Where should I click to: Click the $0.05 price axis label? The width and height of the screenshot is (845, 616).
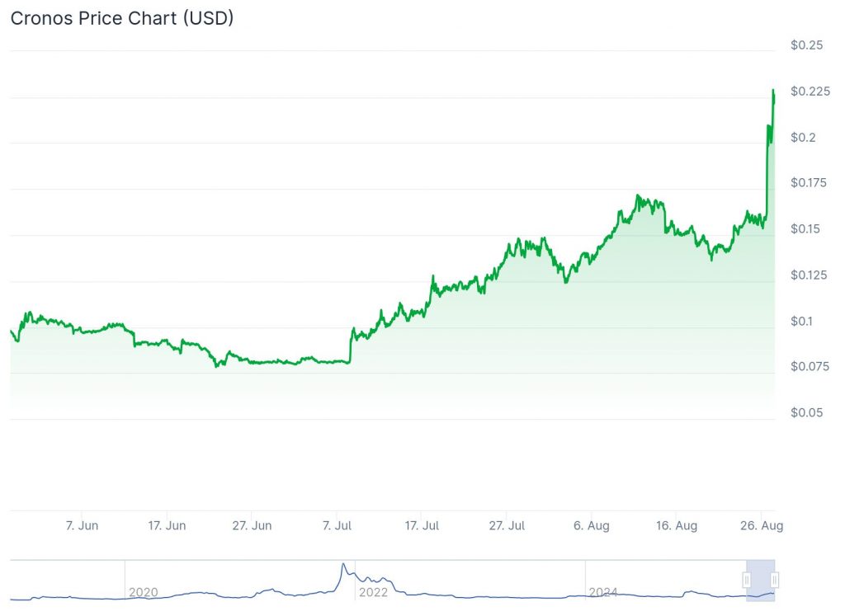806,412
